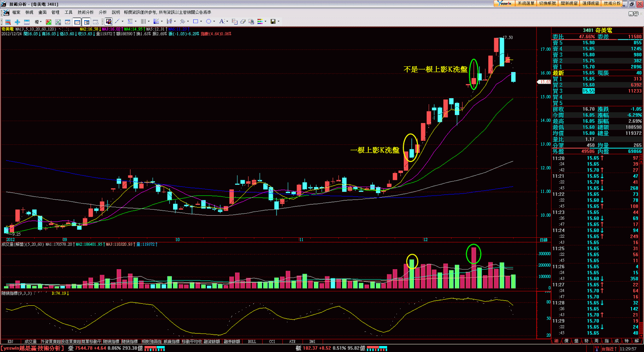Select the 細 tab below tick list
644x352 pixels.
pyautogui.click(x=556, y=341)
